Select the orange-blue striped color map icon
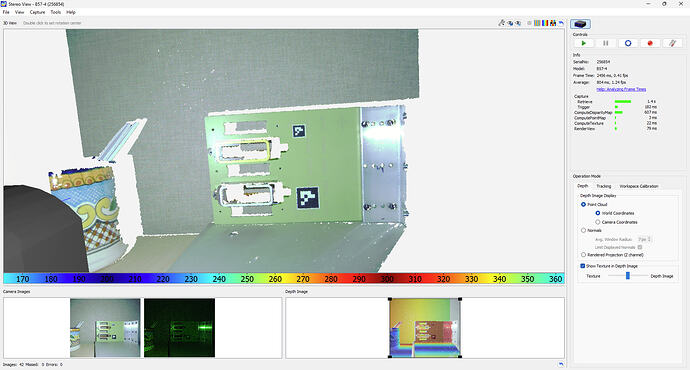The height and width of the screenshot is (370, 690). [537, 23]
